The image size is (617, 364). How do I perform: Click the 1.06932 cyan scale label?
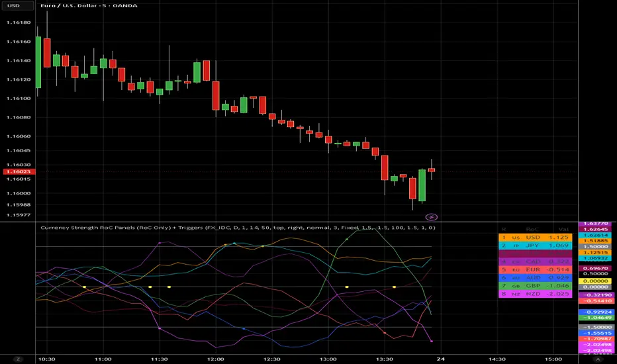595,258
